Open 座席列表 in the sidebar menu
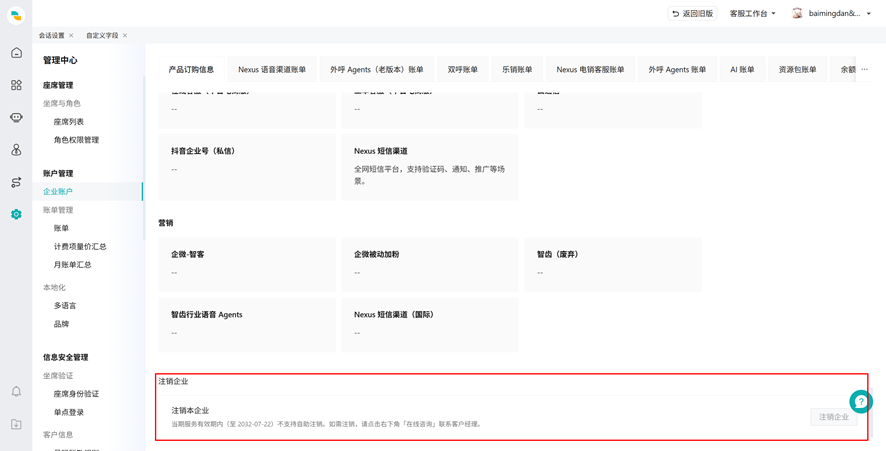The height and width of the screenshot is (451, 886). click(69, 122)
